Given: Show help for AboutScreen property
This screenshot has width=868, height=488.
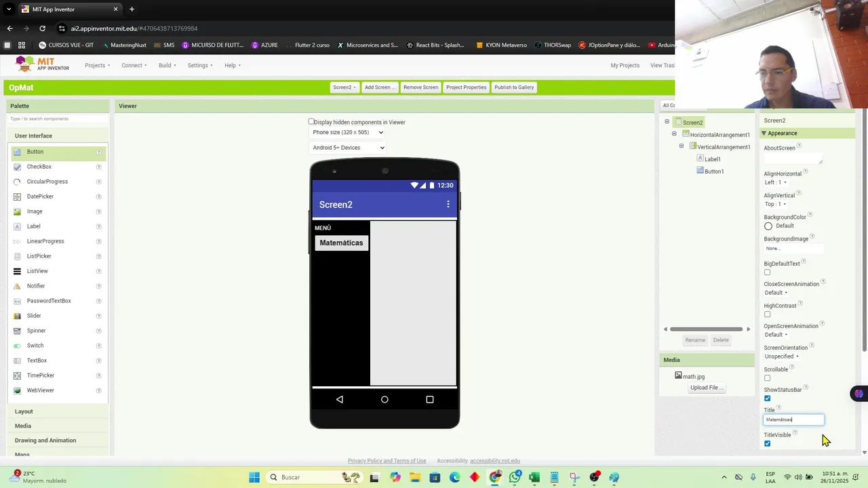Looking at the screenshot, I should [x=799, y=146].
